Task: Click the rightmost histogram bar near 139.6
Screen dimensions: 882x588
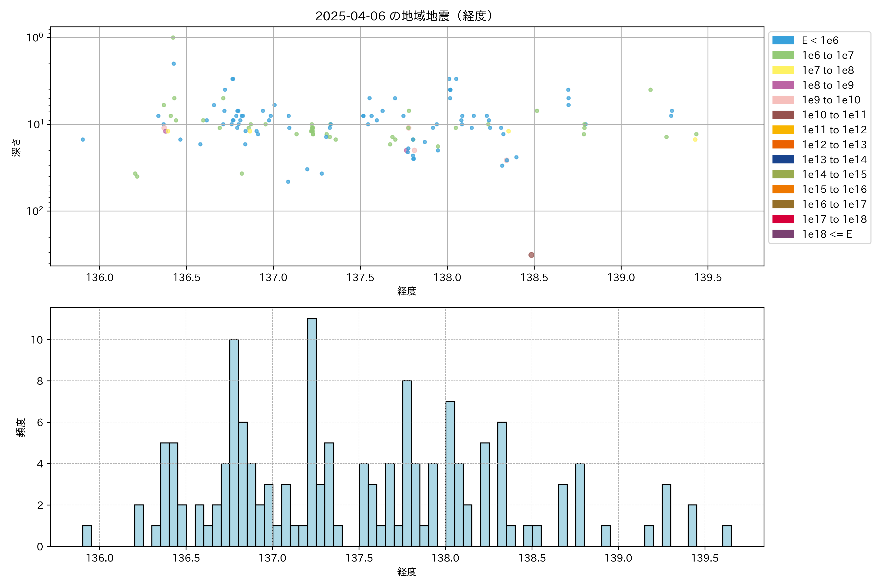Action: tap(727, 536)
